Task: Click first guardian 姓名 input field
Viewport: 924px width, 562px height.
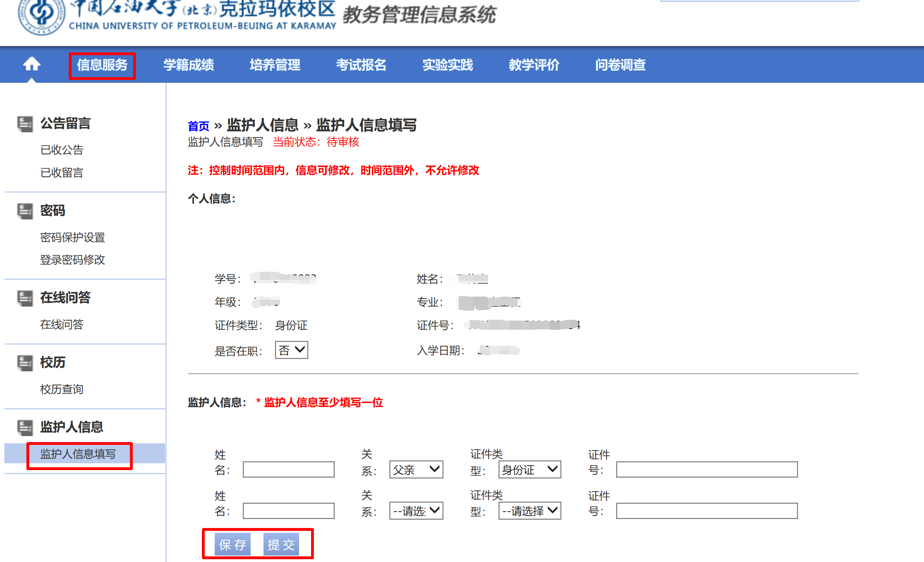Action: tap(288, 469)
